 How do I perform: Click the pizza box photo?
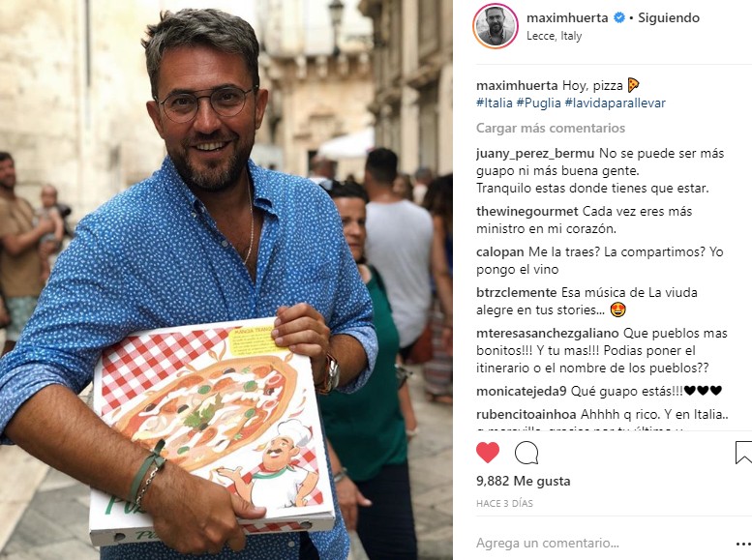tap(212, 429)
